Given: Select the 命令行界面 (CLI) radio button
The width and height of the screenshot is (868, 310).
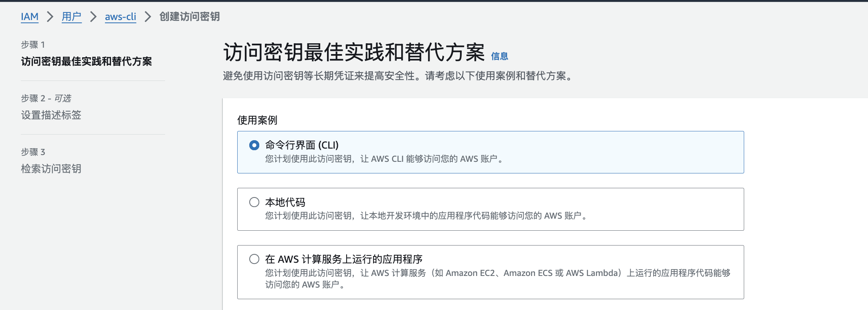Looking at the screenshot, I should pos(254,145).
